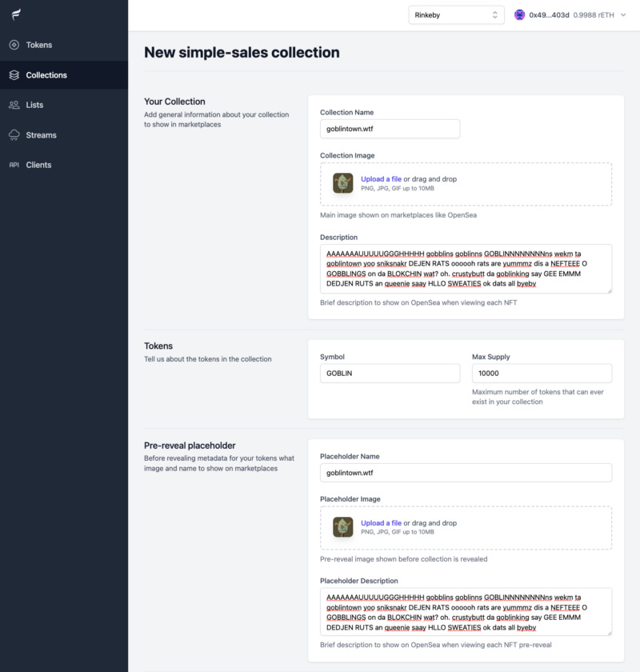The width and height of the screenshot is (640, 672).
Task: Click the API icon beside Clients
Action: tap(14, 165)
